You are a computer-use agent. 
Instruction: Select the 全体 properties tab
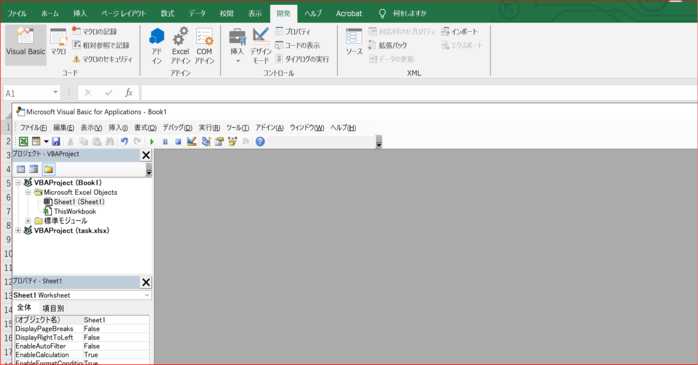point(24,308)
